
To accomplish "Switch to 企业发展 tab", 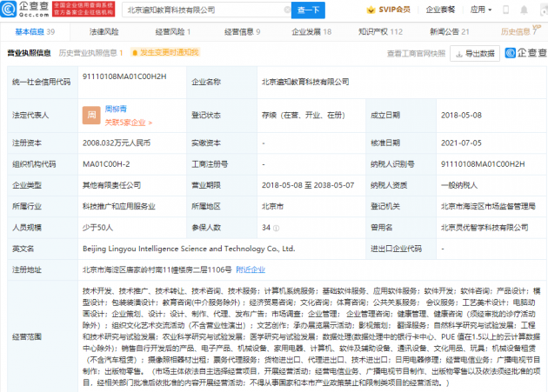I will (x=311, y=32).
